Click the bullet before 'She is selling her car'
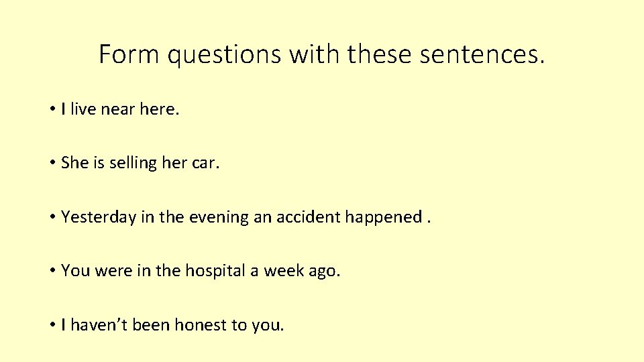Viewport: 644px width, 362px height. click(x=52, y=163)
